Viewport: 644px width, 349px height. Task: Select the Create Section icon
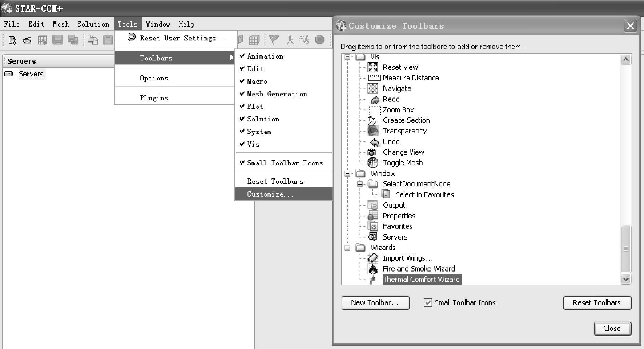(372, 120)
